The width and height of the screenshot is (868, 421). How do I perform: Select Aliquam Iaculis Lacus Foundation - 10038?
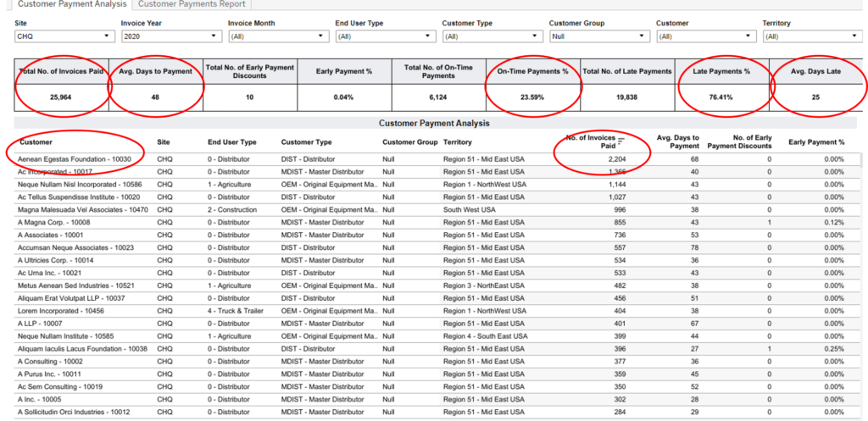click(82, 348)
